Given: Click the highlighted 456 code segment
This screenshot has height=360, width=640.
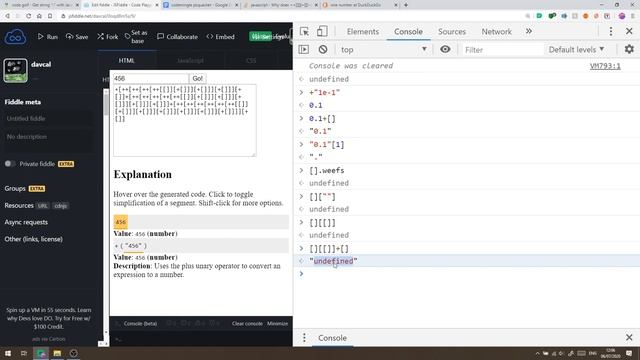Looking at the screenshot, I should [x=120, y=222].
